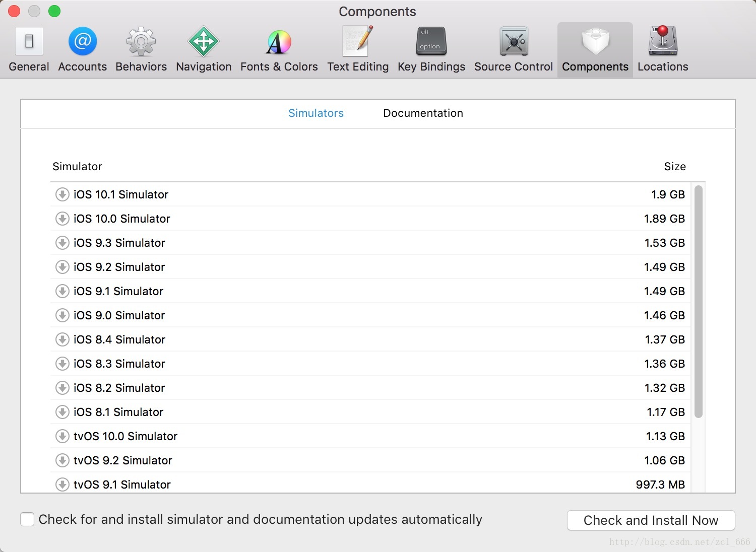Download the iOS 10.1 Simulator
756x552 pixels.
pyautogui.click(x=62, y=194)
